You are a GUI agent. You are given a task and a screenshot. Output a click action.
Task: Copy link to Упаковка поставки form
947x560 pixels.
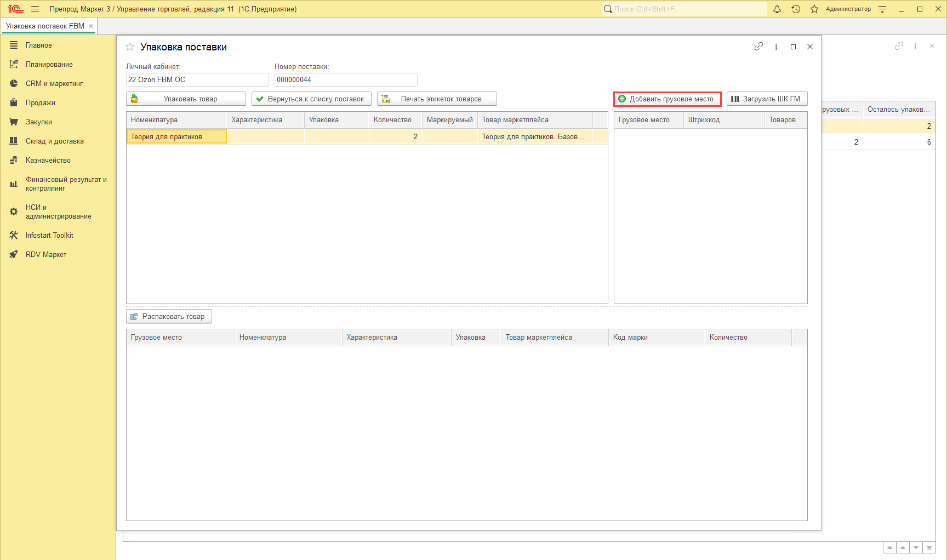pyautogui.click(x=758, y=47)
